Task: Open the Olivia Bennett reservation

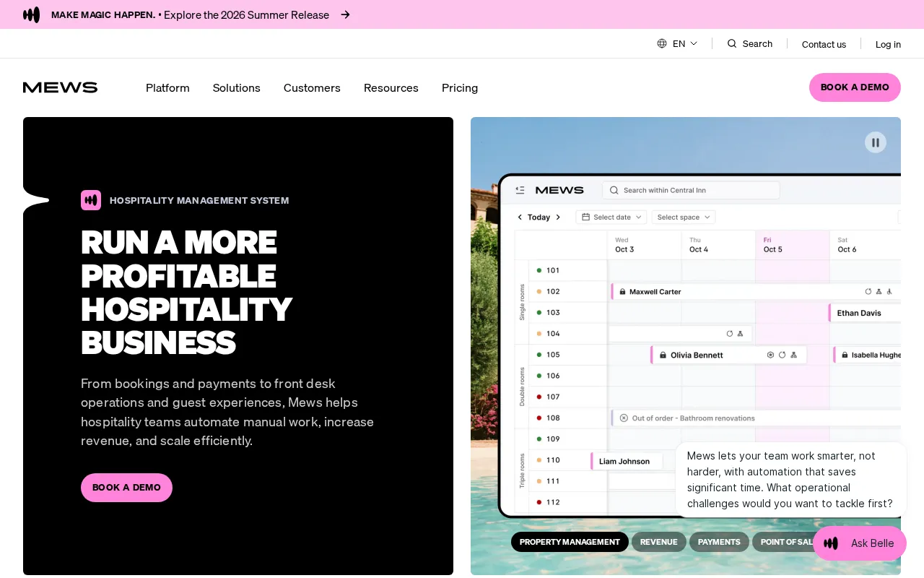Action: click(728, 355)
